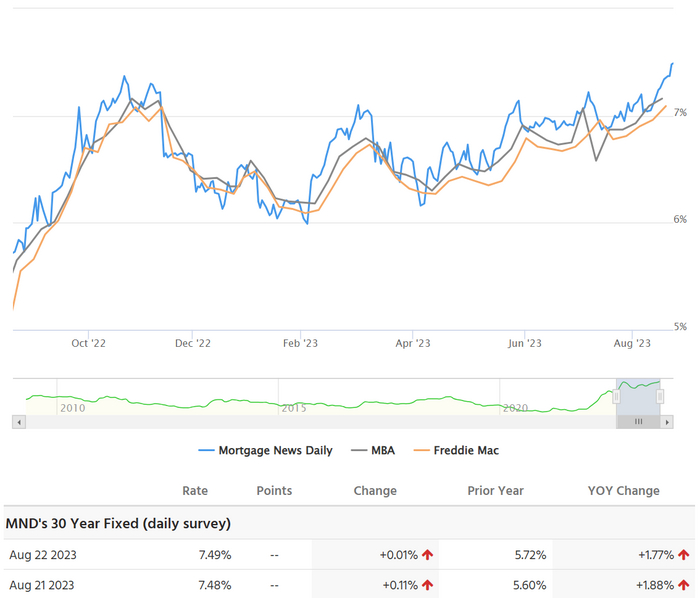The image size is (700, 598).
Task: Toggle the Mortgage News Daily legend series
Action: (266, 450)
